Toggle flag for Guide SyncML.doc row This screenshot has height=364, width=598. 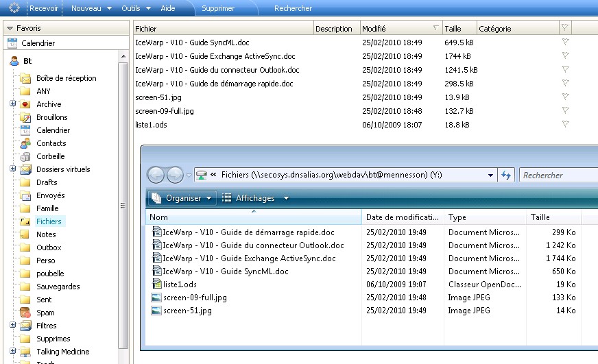point(565,43)
